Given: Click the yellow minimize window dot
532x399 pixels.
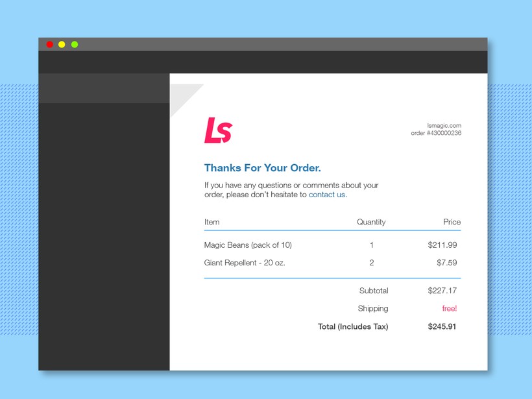Looking at the screenshot, I should click(x=62, y=44).
